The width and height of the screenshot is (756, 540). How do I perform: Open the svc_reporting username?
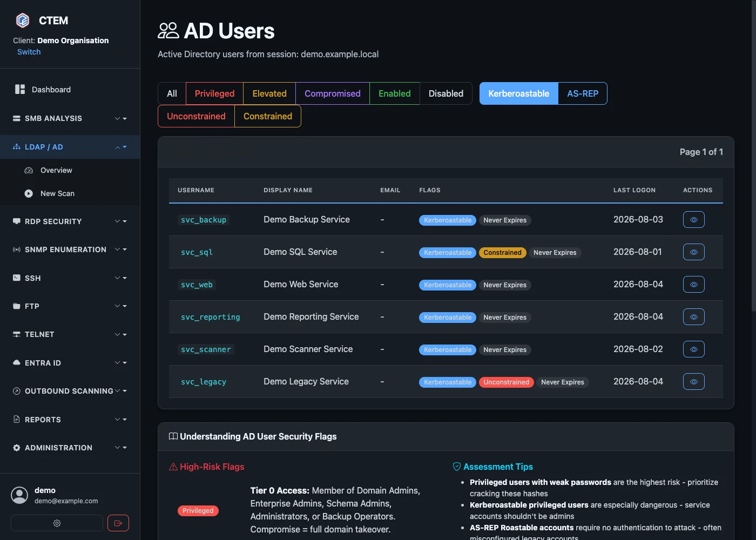point(211,317)
